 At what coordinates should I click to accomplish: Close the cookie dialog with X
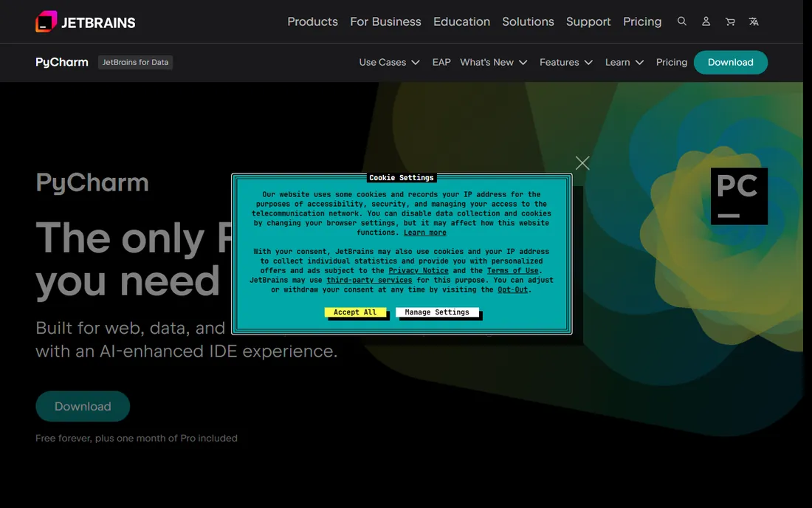click(582, 163)
